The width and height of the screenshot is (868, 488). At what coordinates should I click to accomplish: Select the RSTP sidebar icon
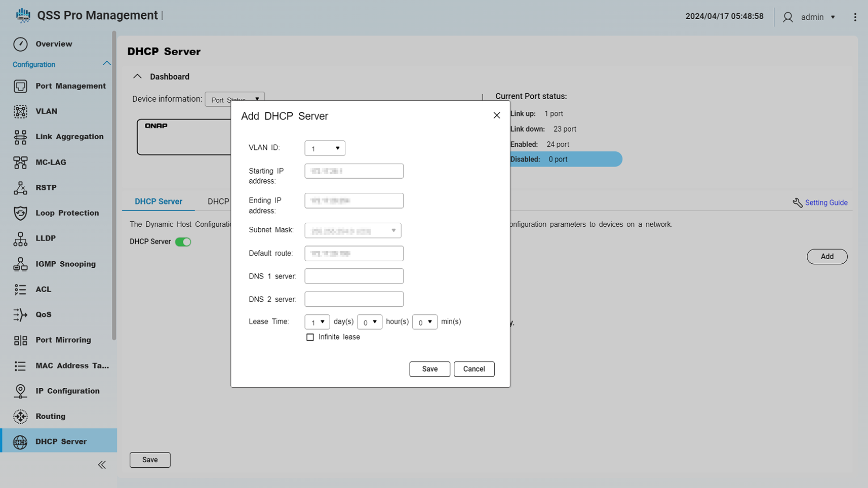(x=20, y=188)
